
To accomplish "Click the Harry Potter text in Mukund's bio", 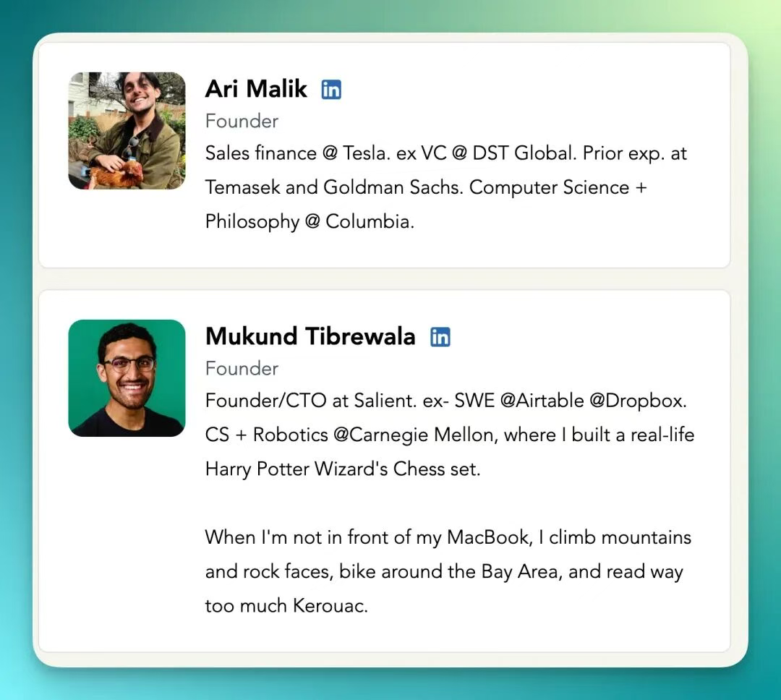I will (257, 469).
